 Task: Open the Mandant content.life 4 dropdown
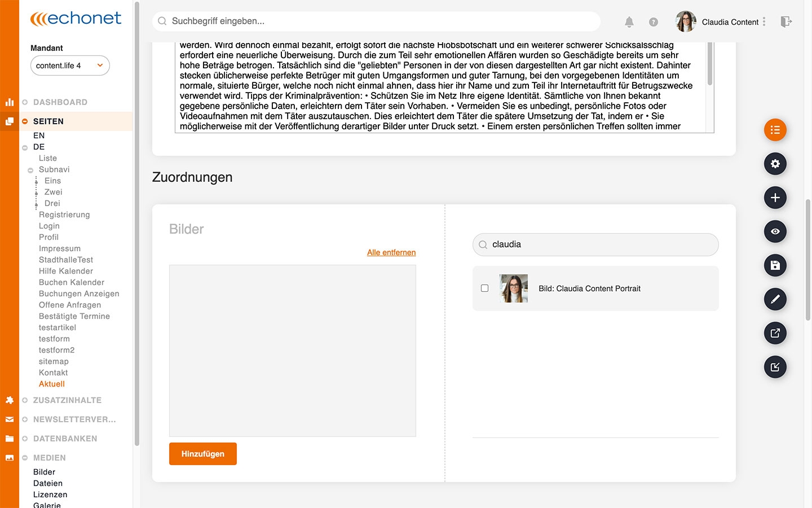[70, 65]
